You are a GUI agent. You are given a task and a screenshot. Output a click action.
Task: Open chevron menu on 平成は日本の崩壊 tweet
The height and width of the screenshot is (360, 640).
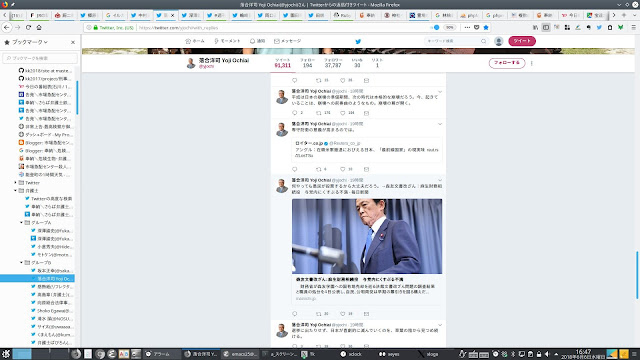440,91
